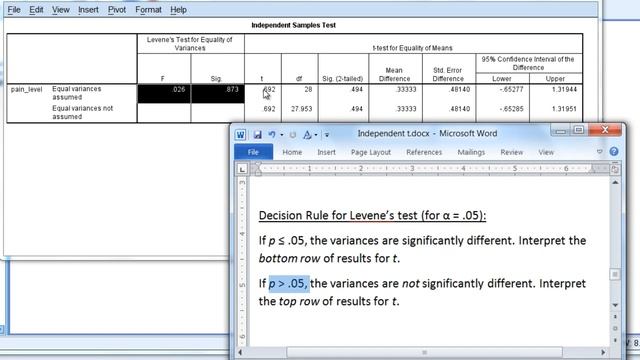Open the Mailings tab
640x360 pixels.
471,152
